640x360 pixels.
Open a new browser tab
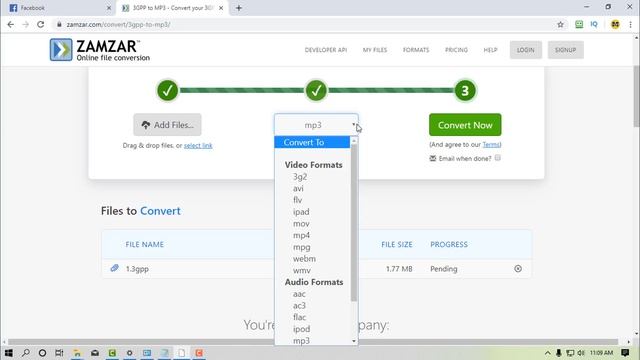[x=239, y=8]
